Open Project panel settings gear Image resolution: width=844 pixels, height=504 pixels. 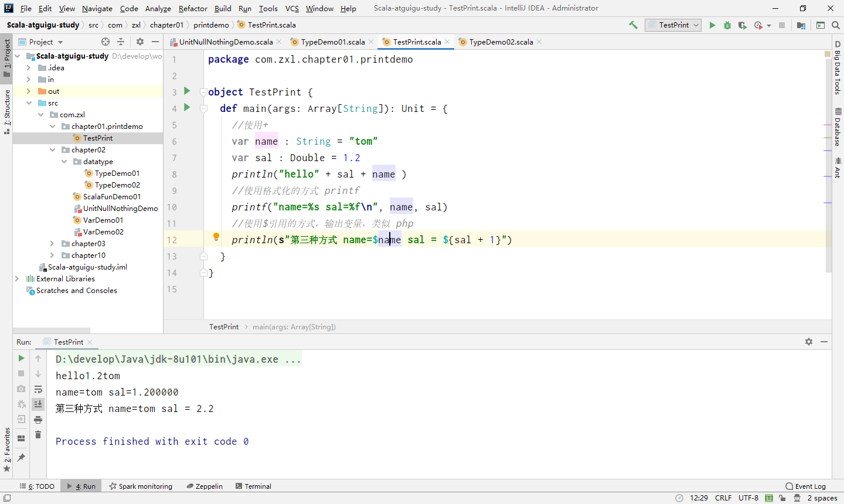pos(140,42)
